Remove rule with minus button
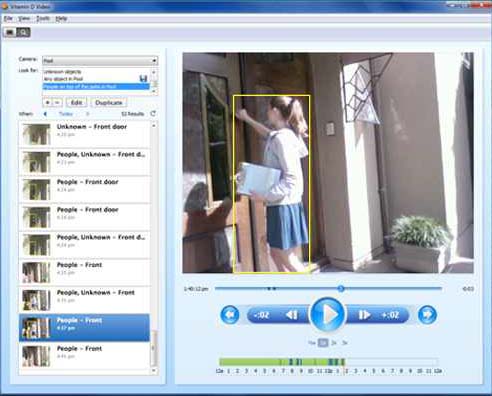This screenshot has width=492, height=396. pyautogui.click(x=57, y=103)
